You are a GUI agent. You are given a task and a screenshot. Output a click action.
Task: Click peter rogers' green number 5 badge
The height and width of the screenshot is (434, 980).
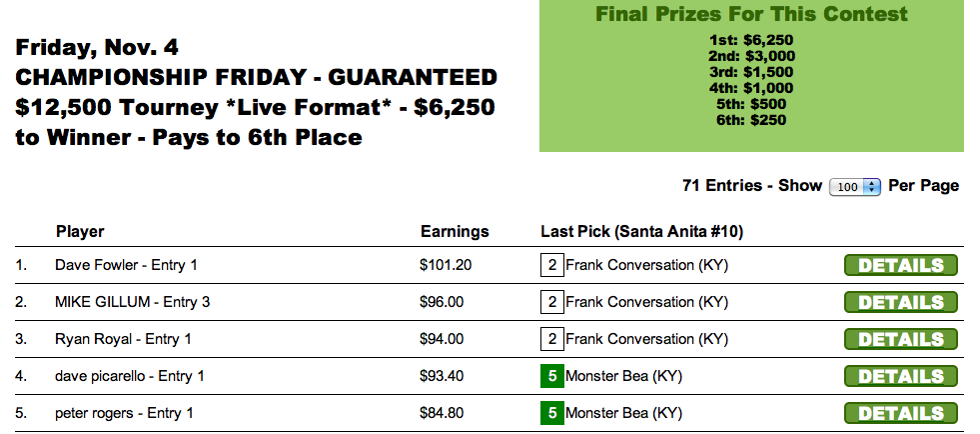coord(551,413)
